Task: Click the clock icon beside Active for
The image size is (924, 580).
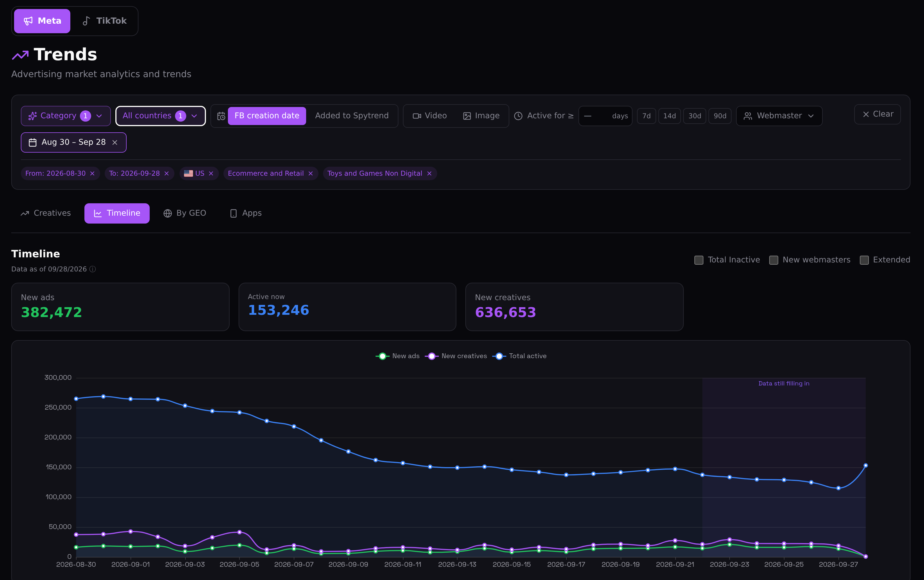Action: (x=518, y=116)
